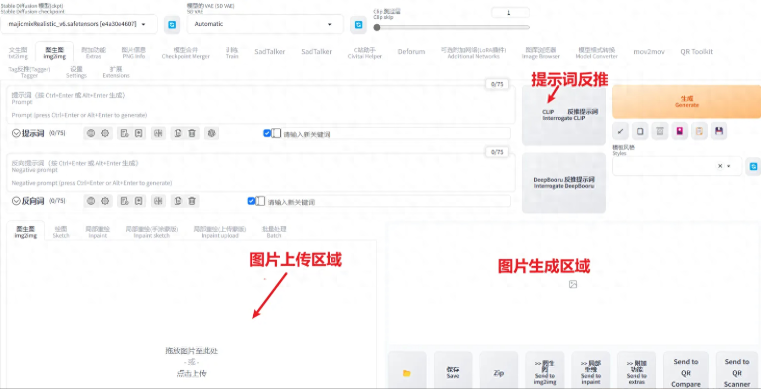Click the globe icon in the 反向词 row
Image resolution: width=761 pixels, height=389 pixels.
91,201
